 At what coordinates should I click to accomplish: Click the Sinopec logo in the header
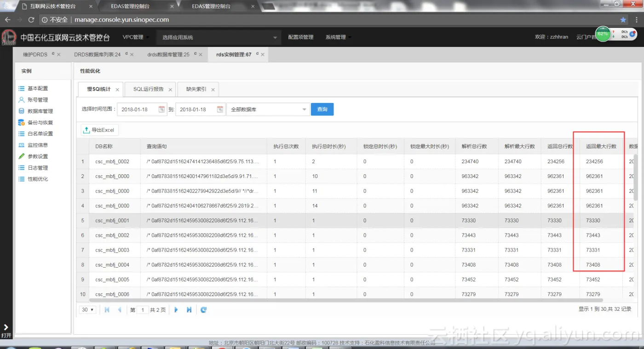pyautogui.click(x=9, y=37)
